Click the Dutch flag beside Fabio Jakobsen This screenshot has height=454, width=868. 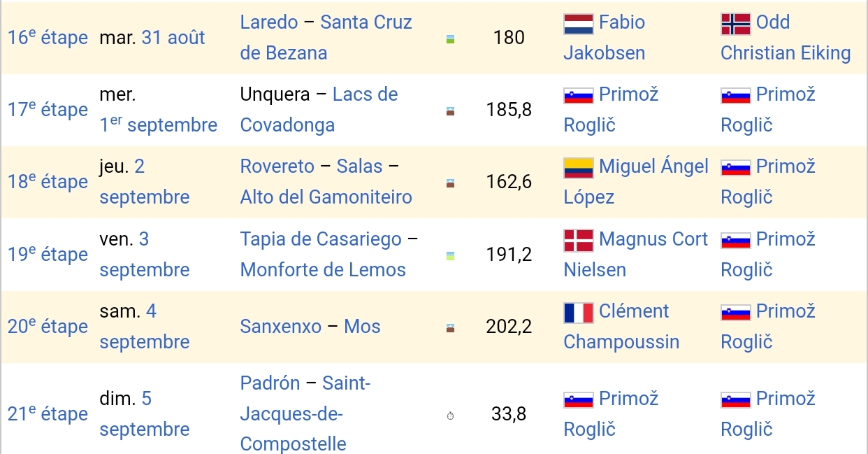(578, 24)
